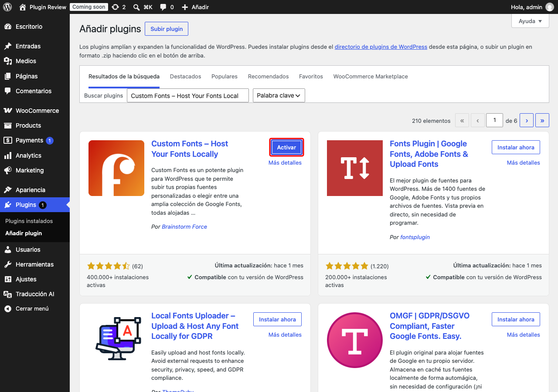Select the Analytics chart icon
This screenshot has width=558, height=392.
click(x=8, y=155)
